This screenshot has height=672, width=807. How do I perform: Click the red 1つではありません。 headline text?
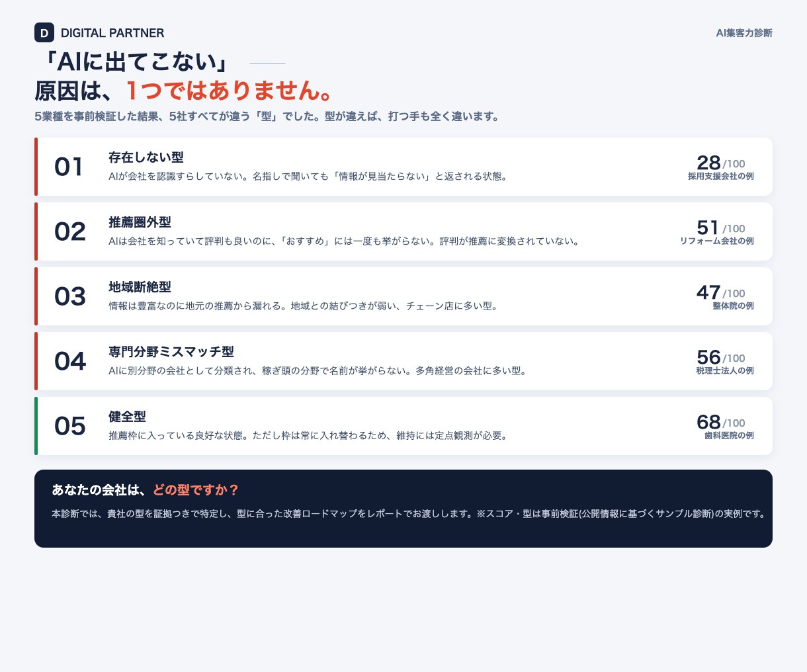tap(229, 91)
